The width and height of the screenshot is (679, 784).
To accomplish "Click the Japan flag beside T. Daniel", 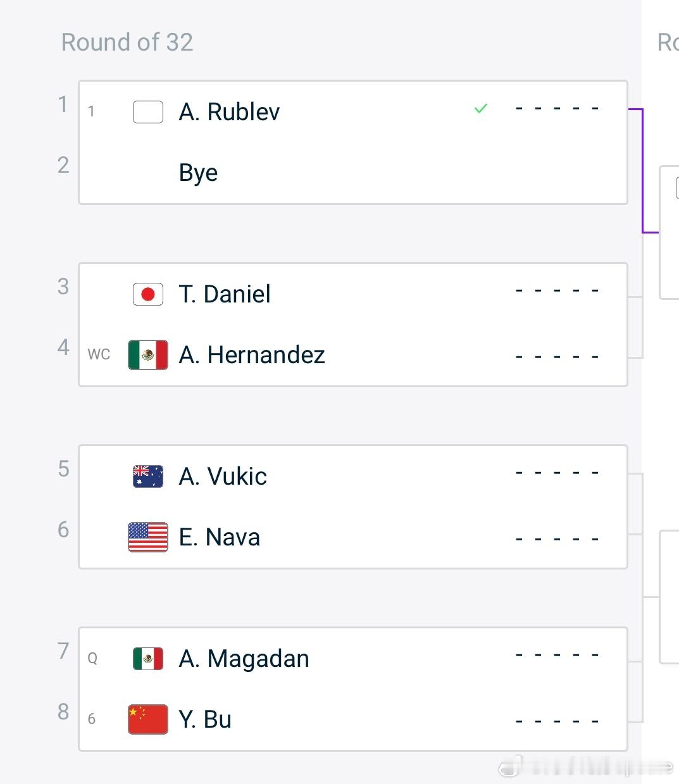I will coord(148,294).
